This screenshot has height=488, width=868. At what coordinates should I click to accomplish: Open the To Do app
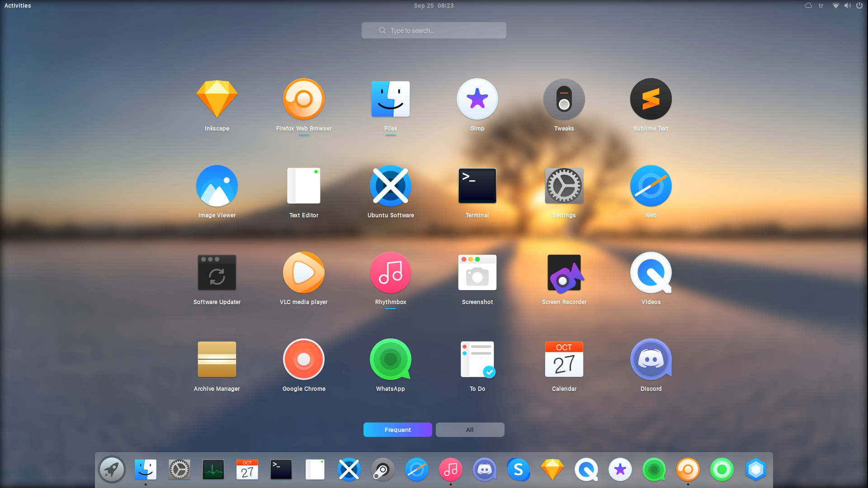point(477,359)
